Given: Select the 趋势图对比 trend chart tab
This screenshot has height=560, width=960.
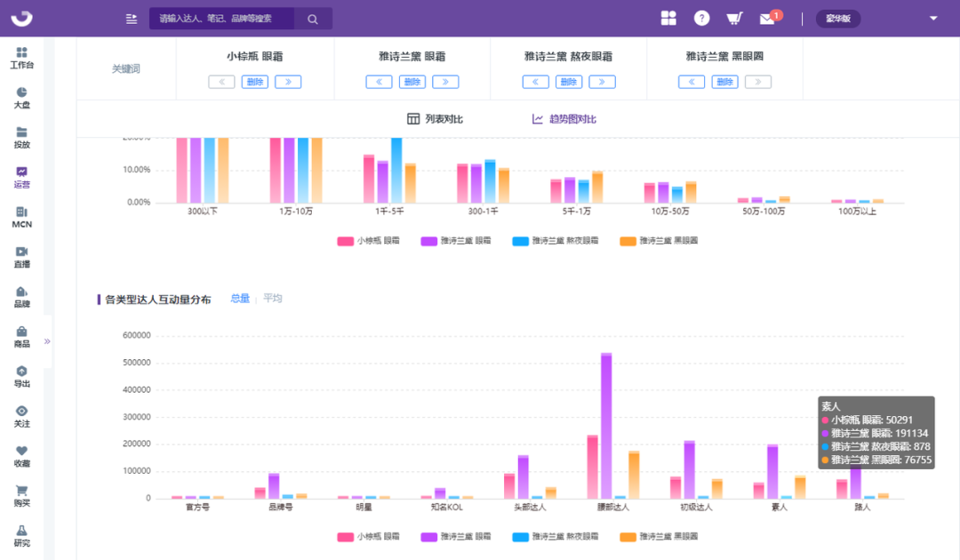Looking at the screenshot, I should (565, 118).
